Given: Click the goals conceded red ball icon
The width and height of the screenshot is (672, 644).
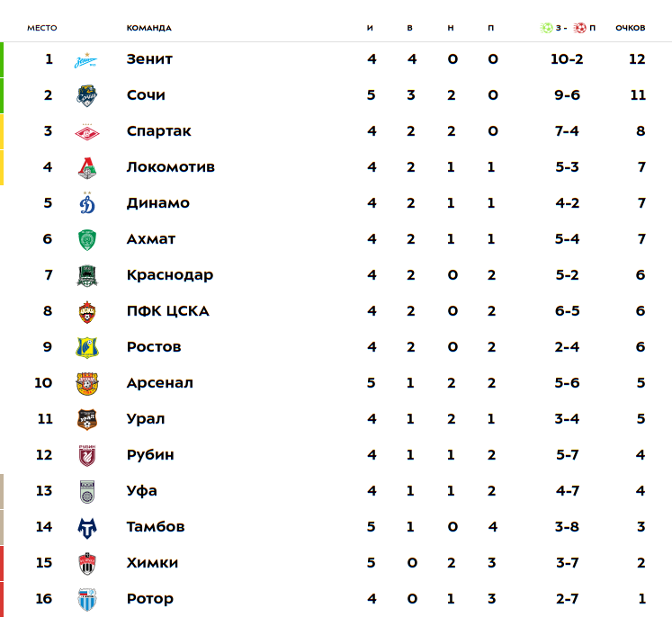Looking at the screenshot, I should point(579,28).
